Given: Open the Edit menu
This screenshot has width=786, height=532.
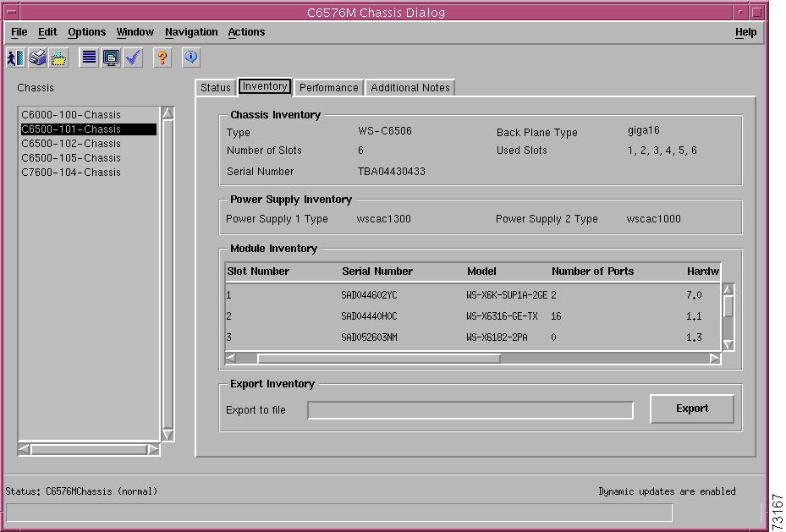Looking at the screenshot, I should coord(47,32).
